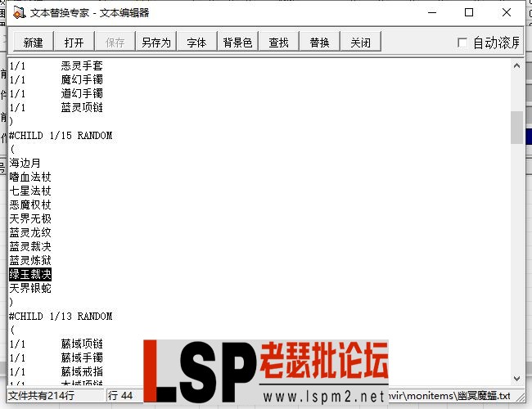This screenshot has height=409, width=532.
Task: Click the line #CHILD 1/15 RANDOM
Action: [61, 135]
